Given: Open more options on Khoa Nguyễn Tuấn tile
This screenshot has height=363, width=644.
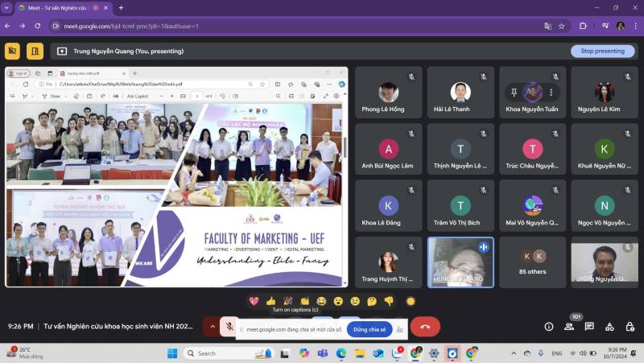Looking at the screenshot, I should (x=551, y=93).
